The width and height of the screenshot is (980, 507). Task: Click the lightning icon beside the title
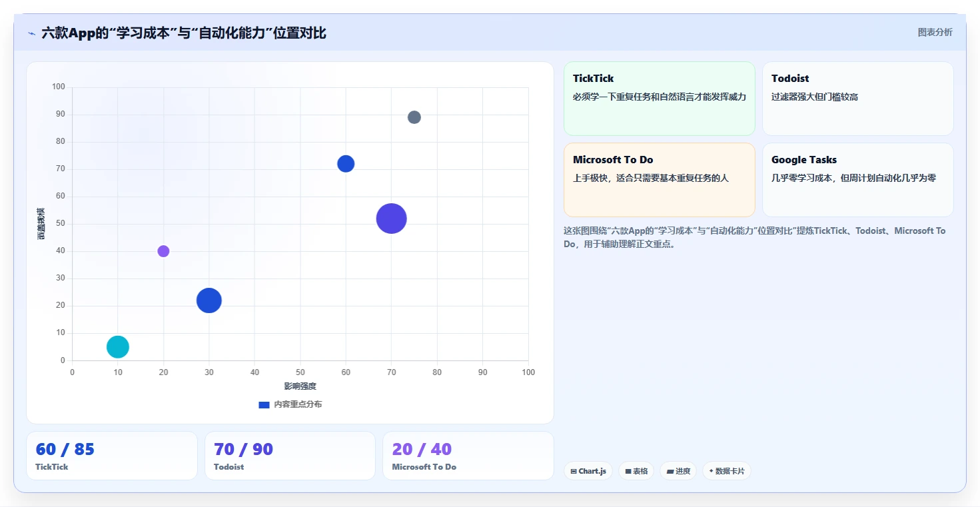pos(31,33)
